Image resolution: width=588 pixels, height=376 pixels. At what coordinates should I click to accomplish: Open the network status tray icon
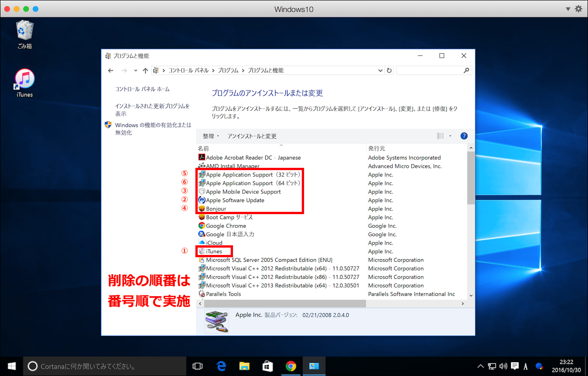(x=492, y=366)
